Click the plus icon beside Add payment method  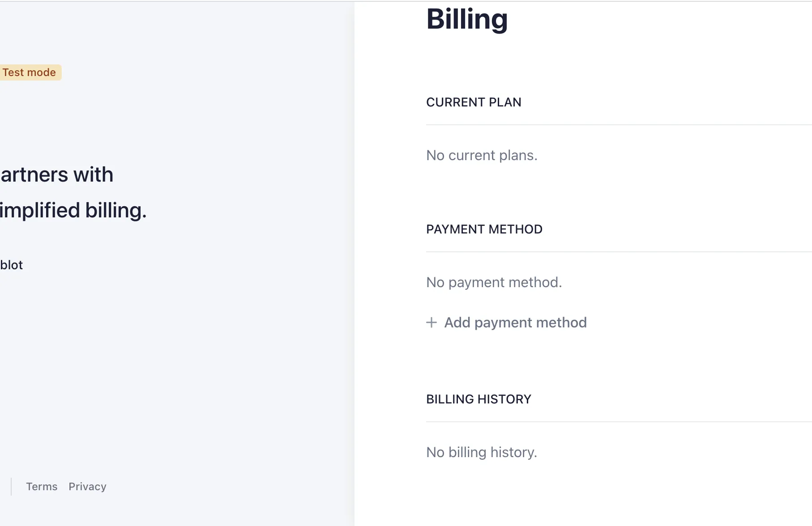(x=431, y=322)
